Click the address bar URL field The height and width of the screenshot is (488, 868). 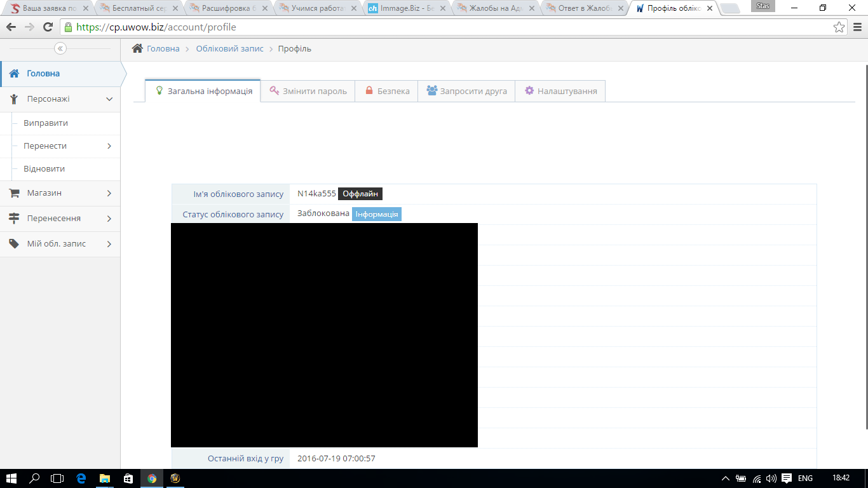pyautogui.click(x=445, y=27)
